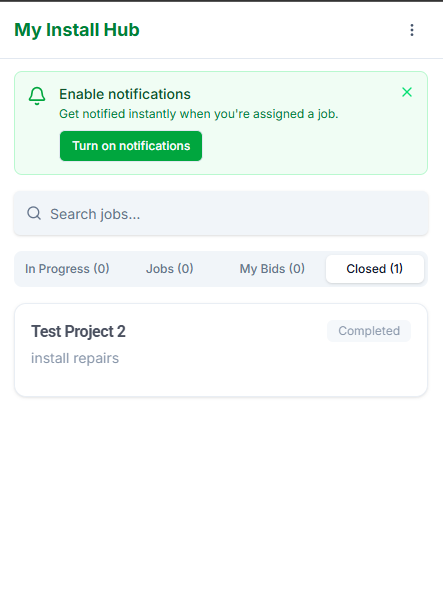Screen dimensions: 443x594
Task: Dismiss the Enable notifications banner
Action: coord(407,92)
